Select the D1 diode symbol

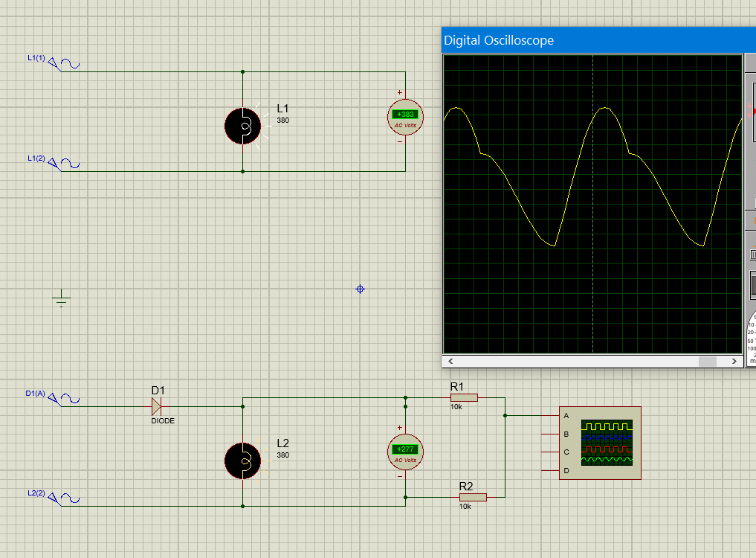pos(156,406)
